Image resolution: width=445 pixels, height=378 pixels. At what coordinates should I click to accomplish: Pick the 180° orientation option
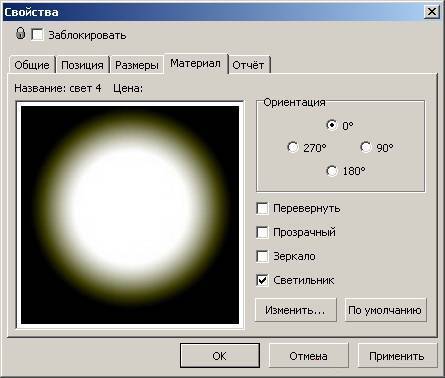[x=331, y=171]
